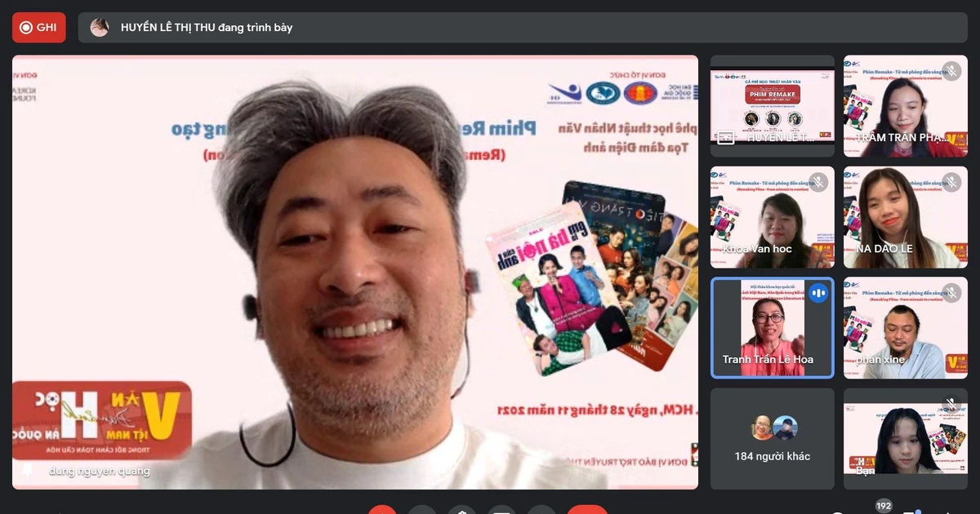Click muted mic icon on phan xine tile
980x514 pixels.
(951, 293)
